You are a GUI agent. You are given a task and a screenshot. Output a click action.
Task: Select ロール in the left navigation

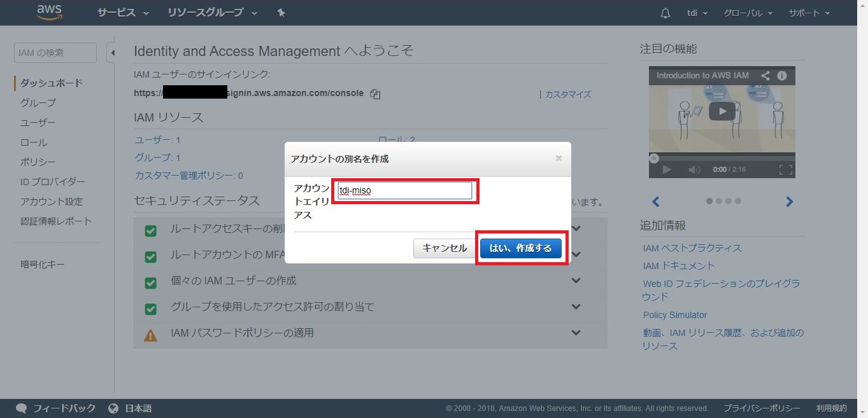34,143
